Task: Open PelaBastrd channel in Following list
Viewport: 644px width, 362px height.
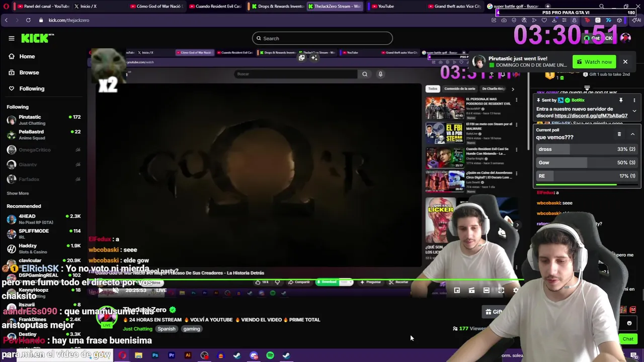Action: [x=43, y=135]
